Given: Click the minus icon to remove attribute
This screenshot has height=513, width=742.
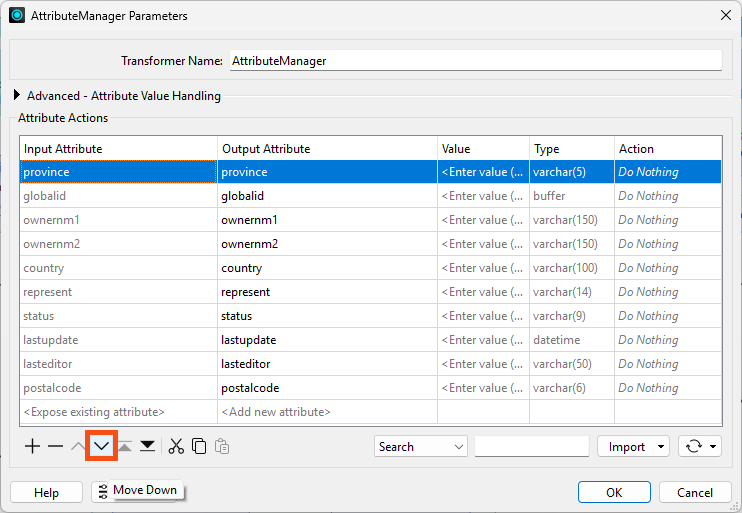Looking at the screenshot, I should coord(55,446).
